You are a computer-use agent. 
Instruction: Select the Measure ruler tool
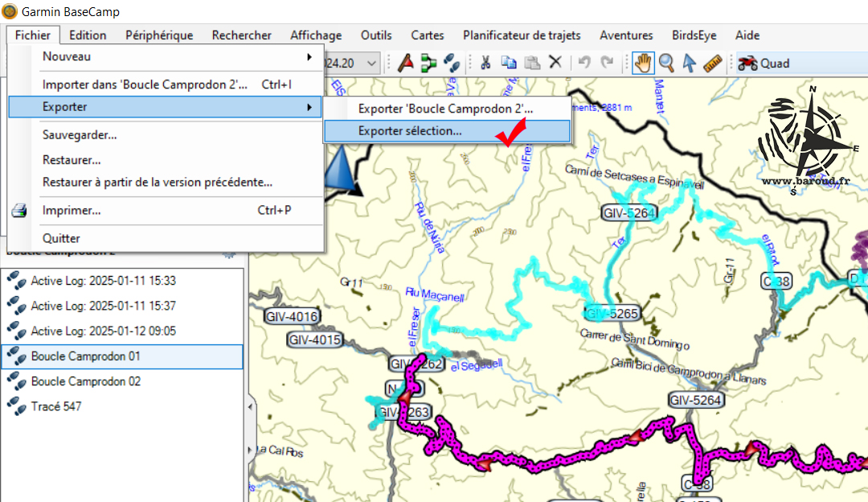point(712,64)
